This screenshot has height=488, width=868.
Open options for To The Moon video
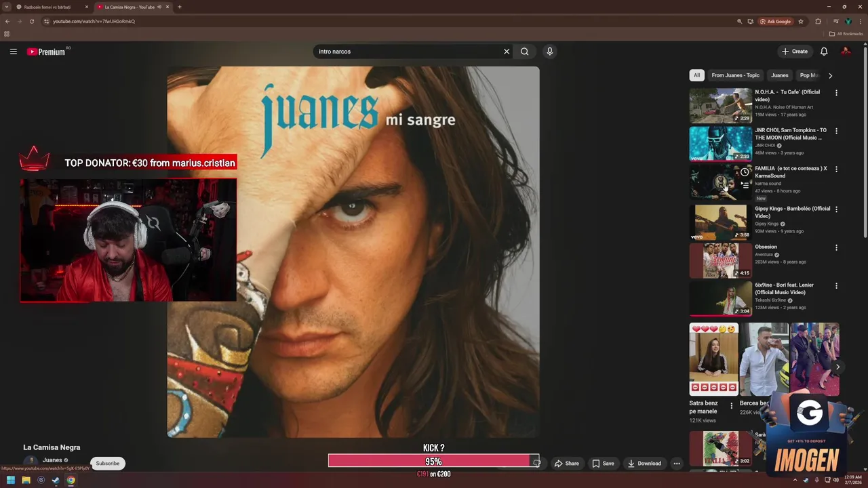click(836, 131)
